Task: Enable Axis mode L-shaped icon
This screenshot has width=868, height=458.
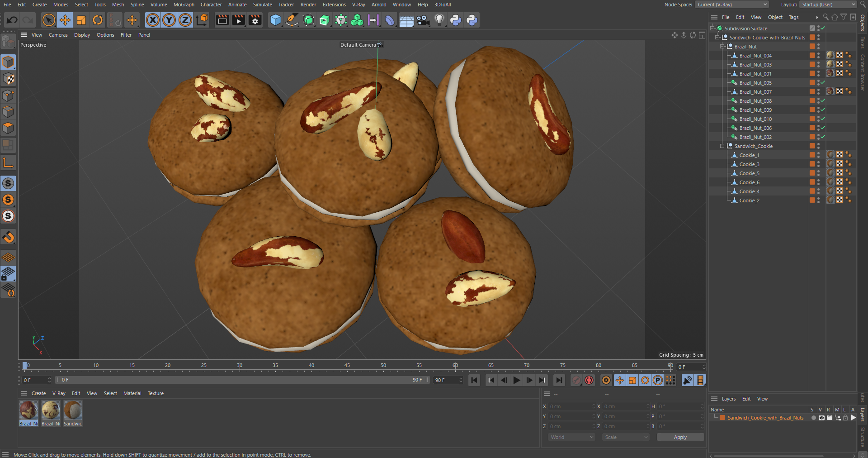Action: point(8,162)
